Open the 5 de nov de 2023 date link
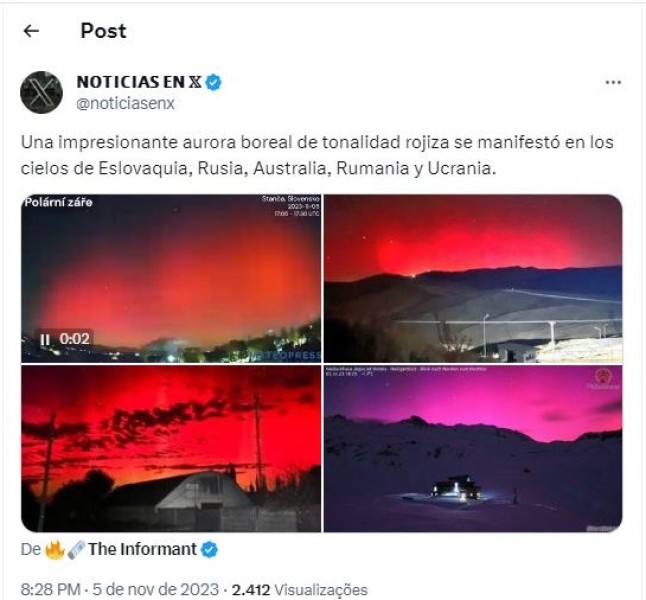Viewport: 646px width, 600px height. pyautogui.click(x=155, y=590)
